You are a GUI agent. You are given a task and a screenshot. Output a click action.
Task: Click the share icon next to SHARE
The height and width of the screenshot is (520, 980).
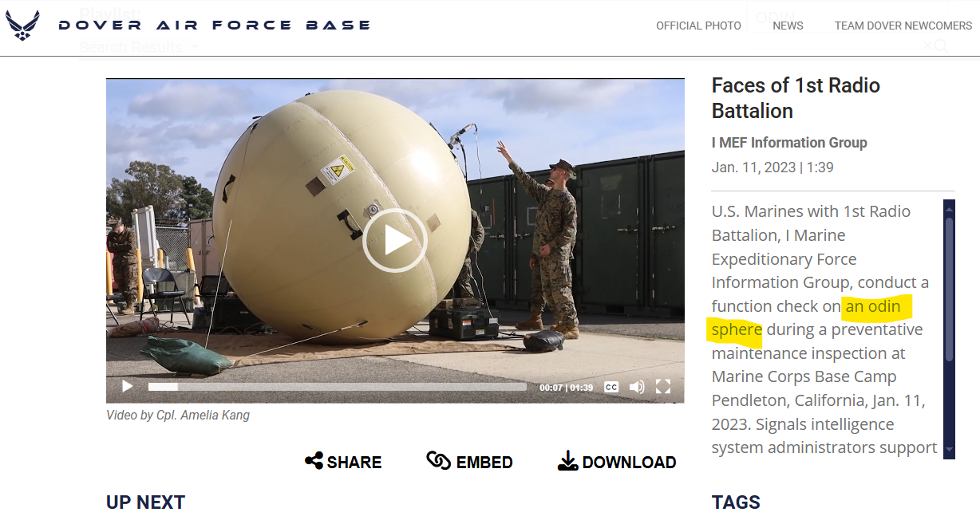click(314, 461)
